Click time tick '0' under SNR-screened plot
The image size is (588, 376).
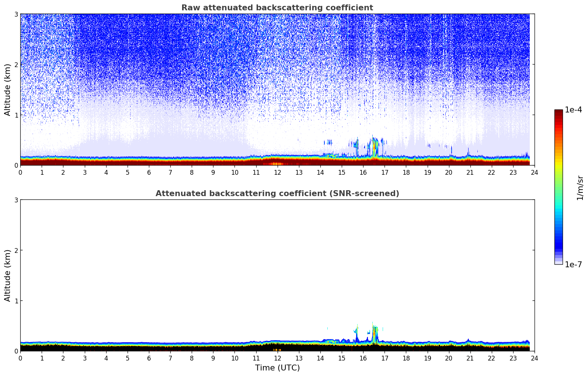20,358
